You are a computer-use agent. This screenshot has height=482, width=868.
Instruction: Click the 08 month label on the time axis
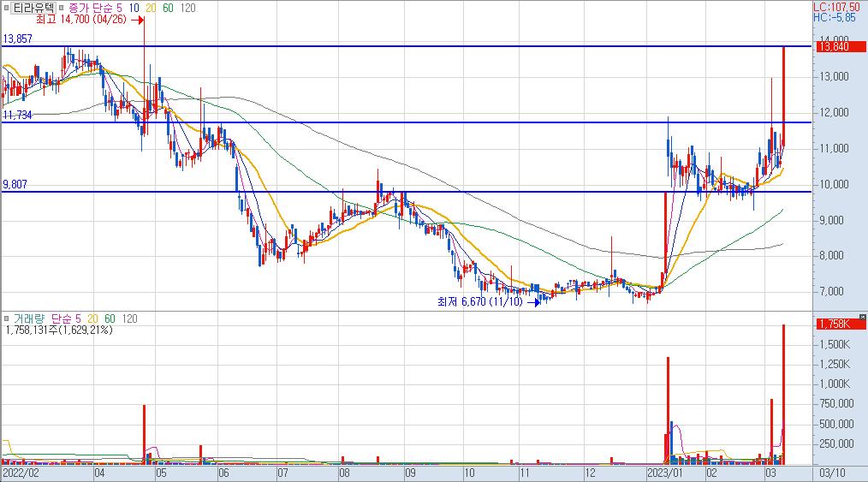click(x=344, y=473)
